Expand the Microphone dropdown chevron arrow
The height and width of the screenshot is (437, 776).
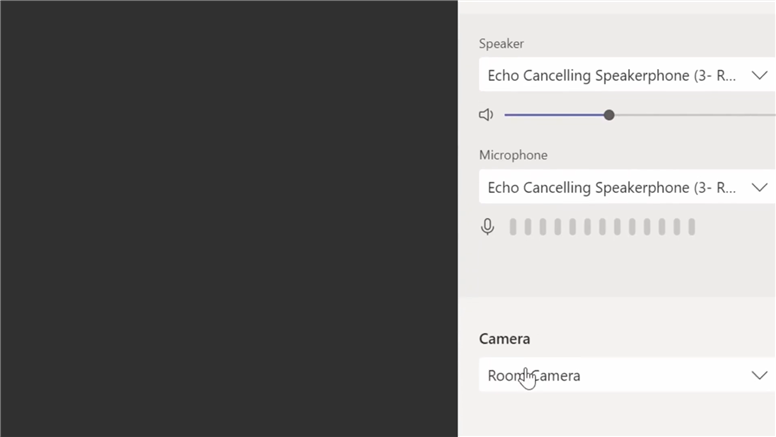759,188
